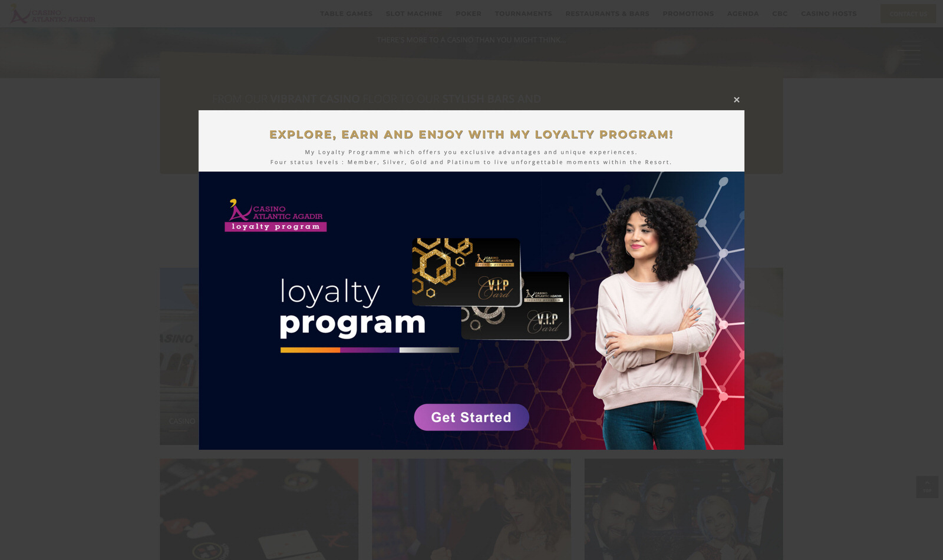Open the Agenda menu item
The width and height of the screenshot is (943, 560).
coord(743,14)
